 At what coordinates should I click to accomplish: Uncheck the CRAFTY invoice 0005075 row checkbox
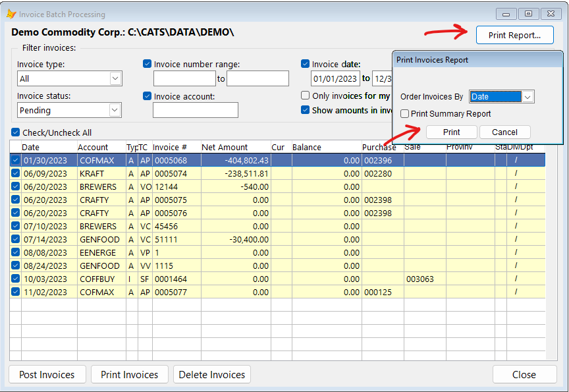pyautogui.click(x=15, y=199)
